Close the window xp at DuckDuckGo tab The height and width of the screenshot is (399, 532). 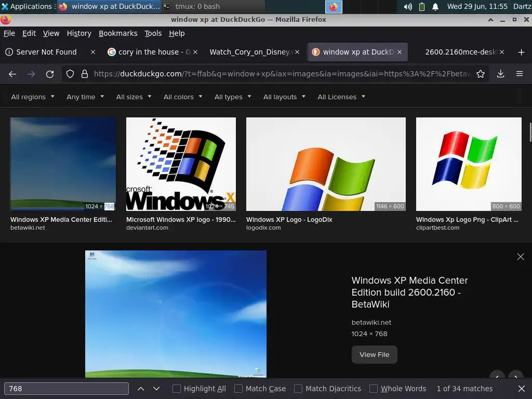(400, 52)
